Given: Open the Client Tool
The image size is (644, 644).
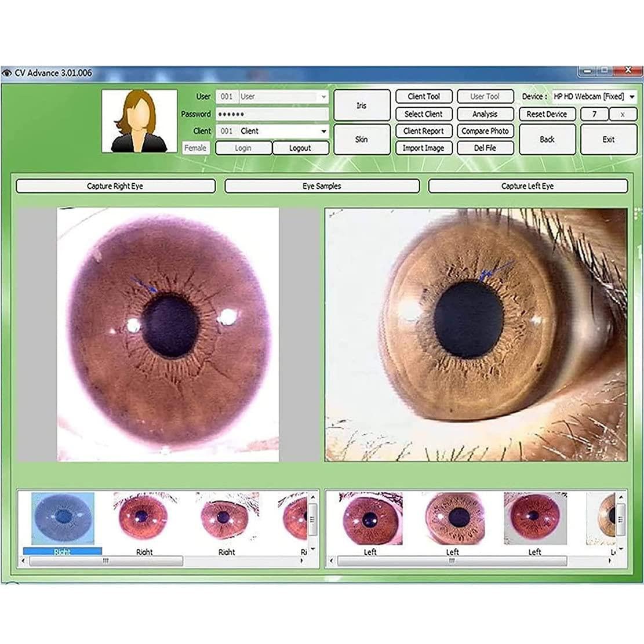Looking at the screenshot, I should [424, 97].
